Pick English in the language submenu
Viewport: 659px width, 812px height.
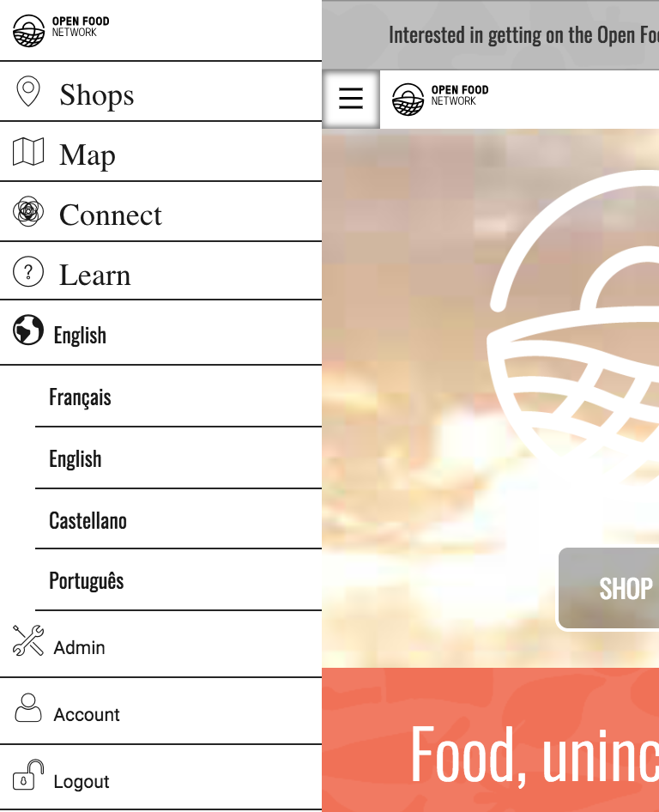pos(178,458)
